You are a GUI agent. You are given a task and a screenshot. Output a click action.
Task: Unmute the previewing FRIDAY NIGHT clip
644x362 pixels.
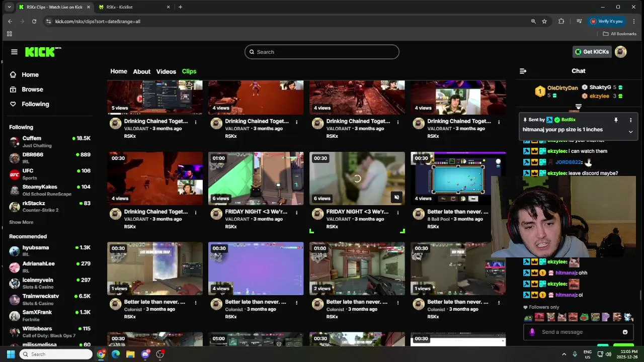pos(396,197)
